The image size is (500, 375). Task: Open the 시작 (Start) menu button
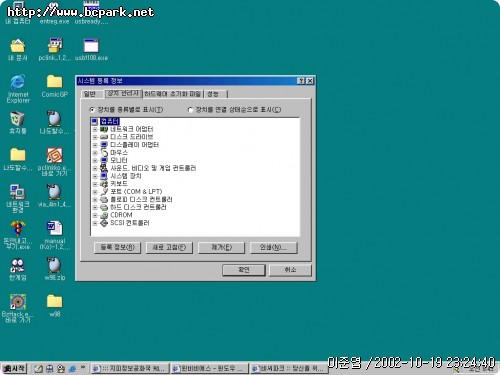(14, 369)
